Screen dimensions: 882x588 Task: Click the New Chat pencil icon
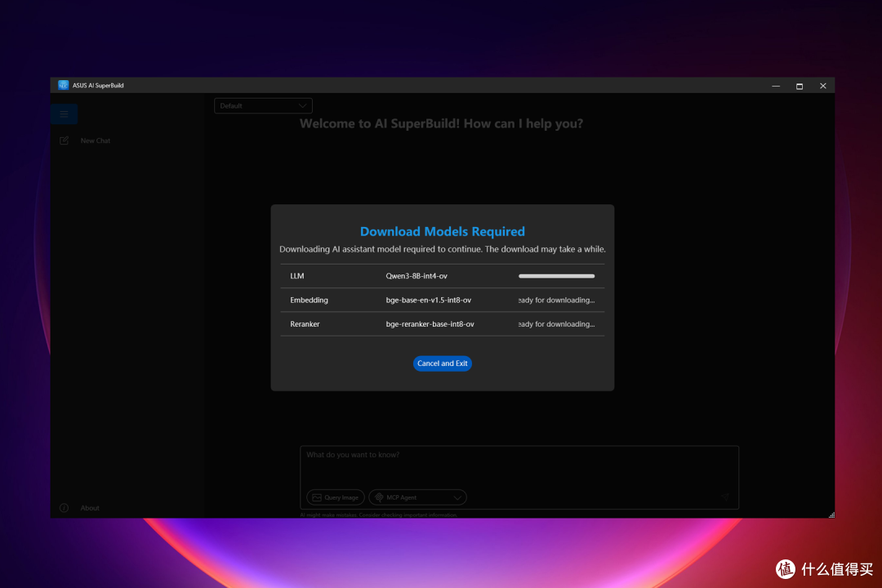pyautogui.click(x=65, y=140)
